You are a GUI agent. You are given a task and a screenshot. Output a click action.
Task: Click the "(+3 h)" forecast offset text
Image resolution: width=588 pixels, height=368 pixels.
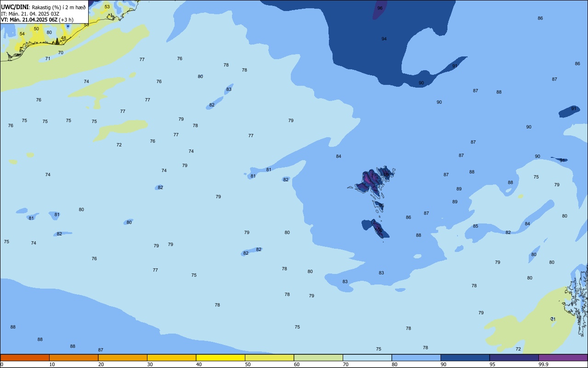[x=66, y=20]
